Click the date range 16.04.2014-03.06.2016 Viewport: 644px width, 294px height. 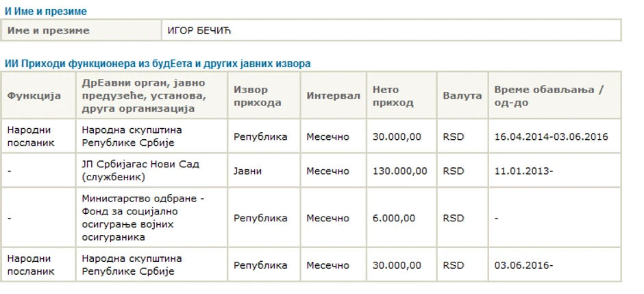point(551,136)
